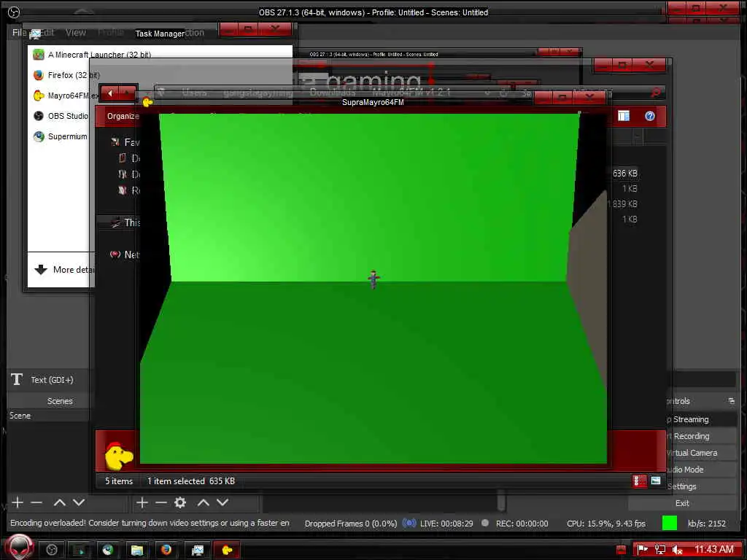Select the OBS Studio row in Task Manager
Image resolution: width=747 pixels, height=560 pixels.
click(61, 116)
